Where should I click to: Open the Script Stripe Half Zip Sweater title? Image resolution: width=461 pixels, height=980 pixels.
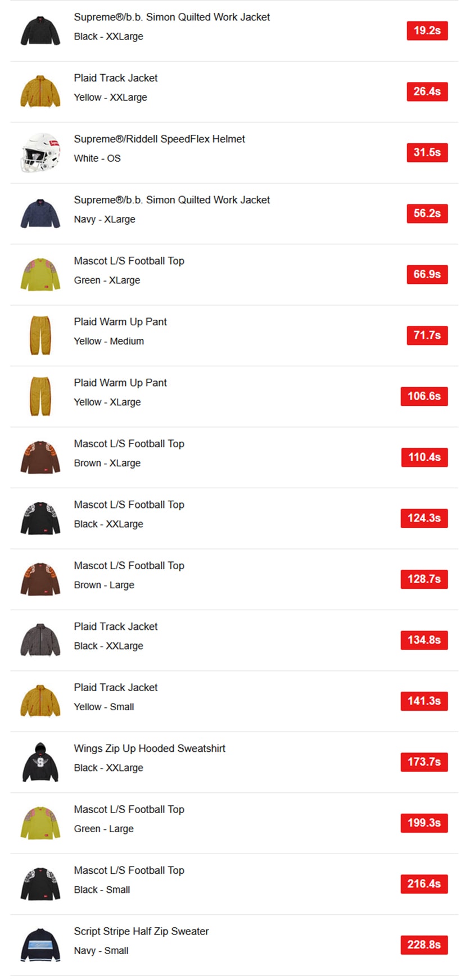coord(141,931)
